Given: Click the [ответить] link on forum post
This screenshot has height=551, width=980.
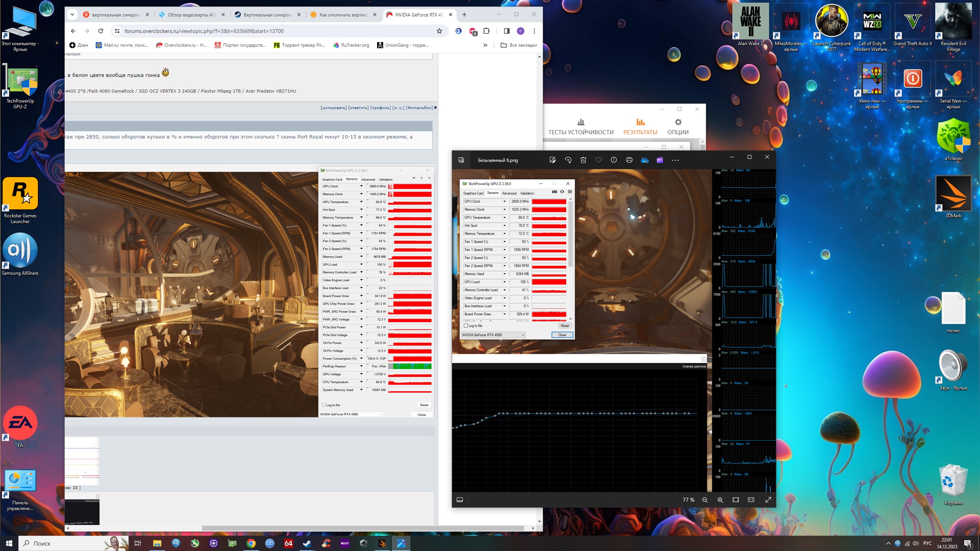Looking at the screenshot, I should coord(358,108).
